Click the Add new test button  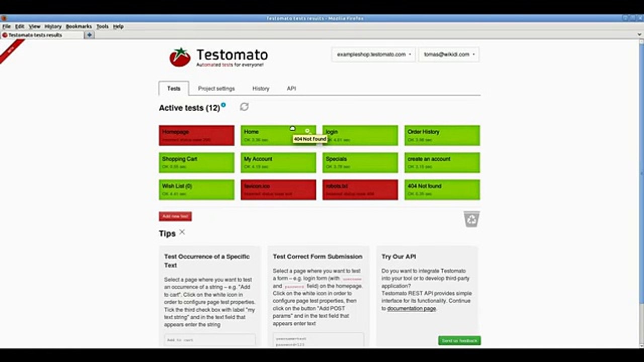175,216
